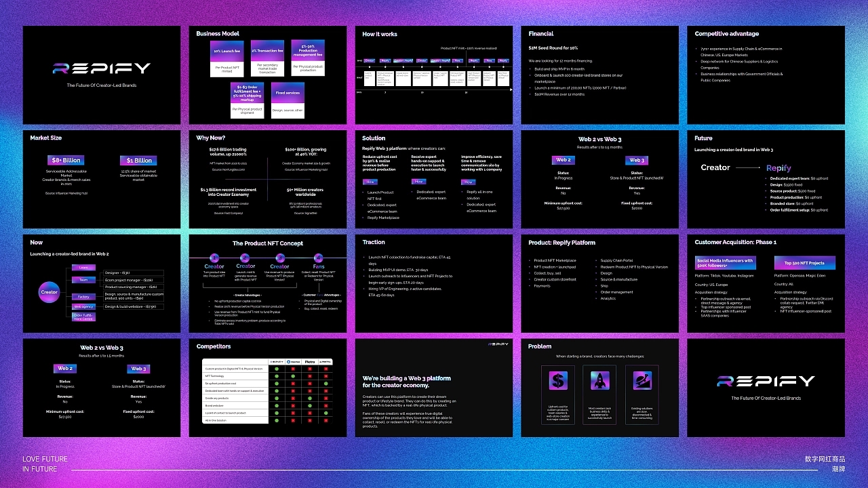Viewport: 868px width, 488px height.
Task: Open the Business Model slide thumbnail
Action: pyautogui.click(x=267, y=75)
